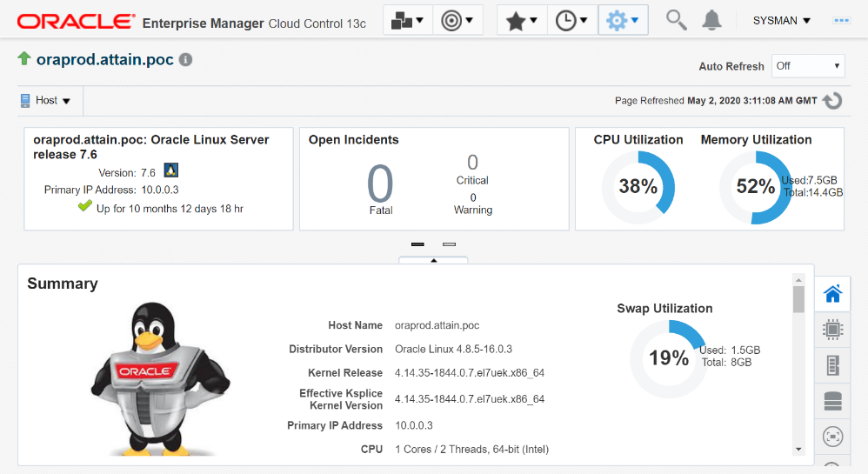The image size is (868, 474).
Task: Select the Home tab in side panel
Action: (x=832, y=294)
